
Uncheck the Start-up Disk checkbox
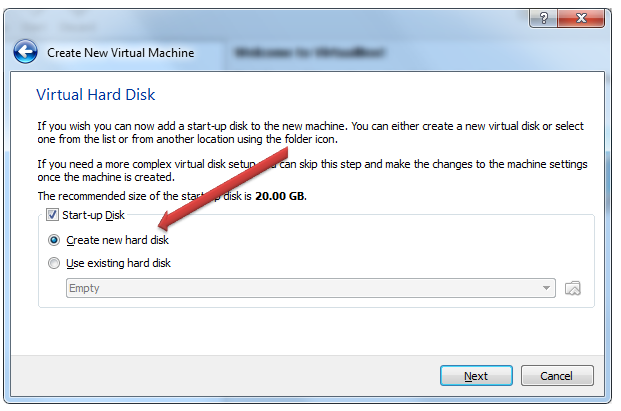(53, 215)
